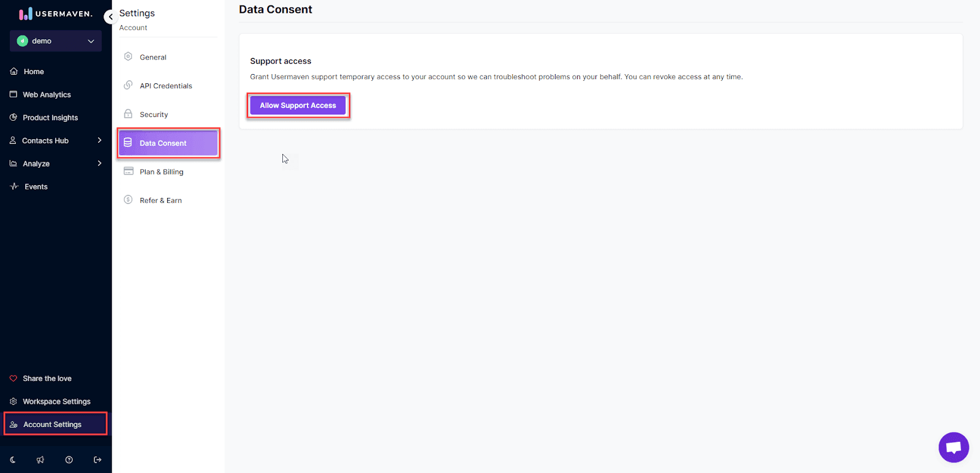Open announcements via the megaphone icon
The width and height of the screenshot is (980, 473).
40,460
